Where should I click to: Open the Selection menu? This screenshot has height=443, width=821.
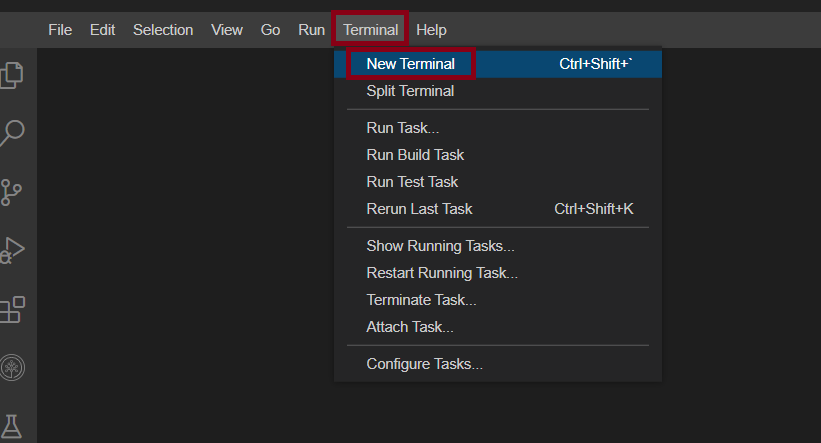tap(163, 30)
